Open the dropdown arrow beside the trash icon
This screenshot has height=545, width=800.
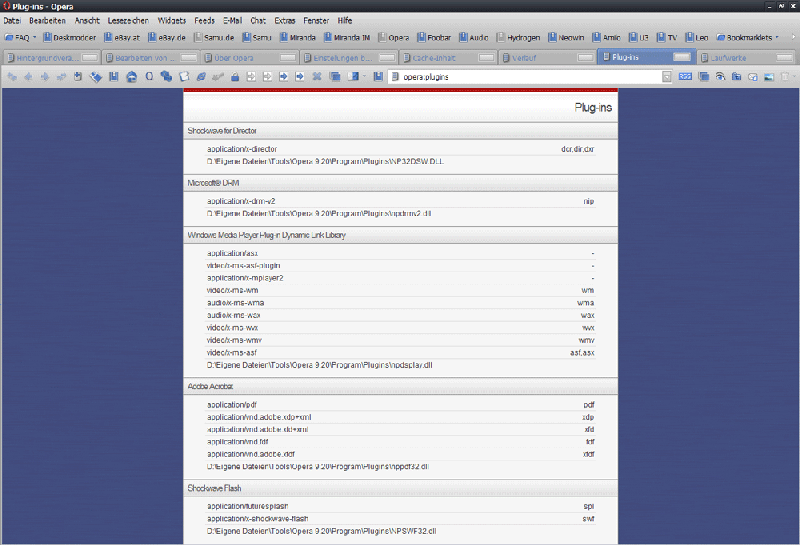tap(794, 76)
